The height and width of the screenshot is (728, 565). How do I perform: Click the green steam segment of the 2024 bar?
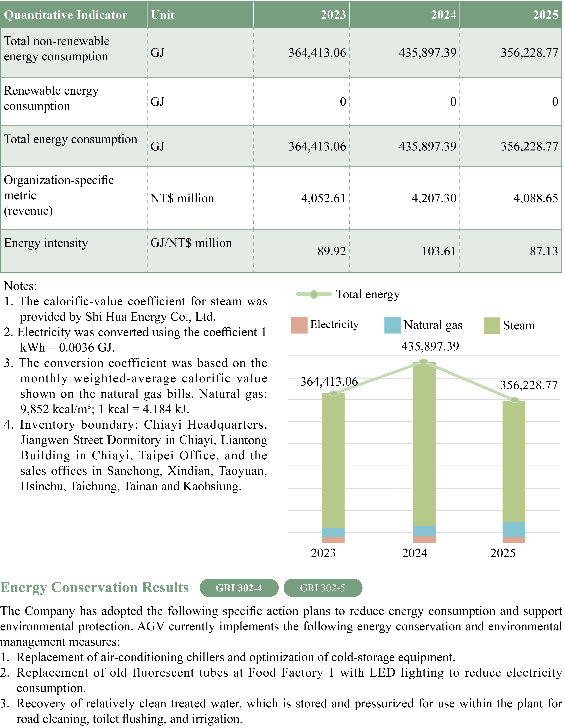click(x=424, y=444)
